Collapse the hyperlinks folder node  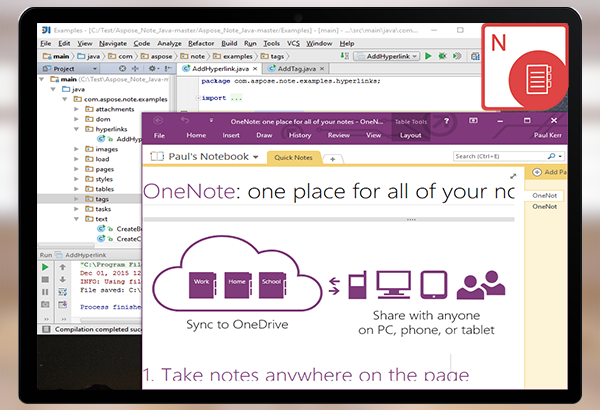(x=76, y=129)
